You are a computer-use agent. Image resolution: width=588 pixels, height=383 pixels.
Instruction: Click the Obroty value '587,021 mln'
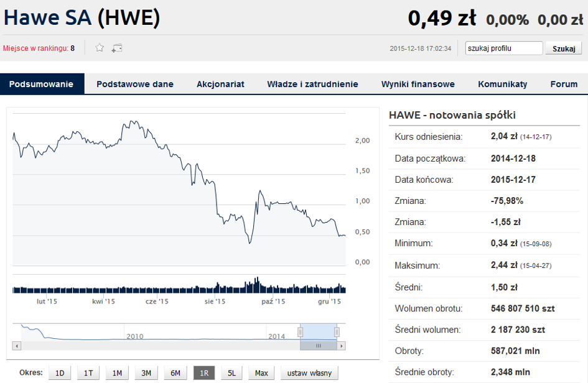tap(515, 351)
